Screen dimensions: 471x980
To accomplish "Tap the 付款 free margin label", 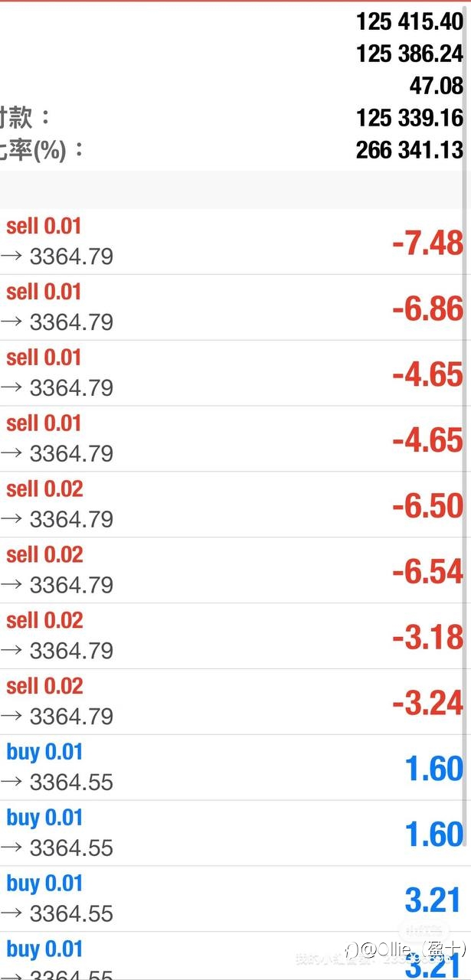I will click(25, 118).
